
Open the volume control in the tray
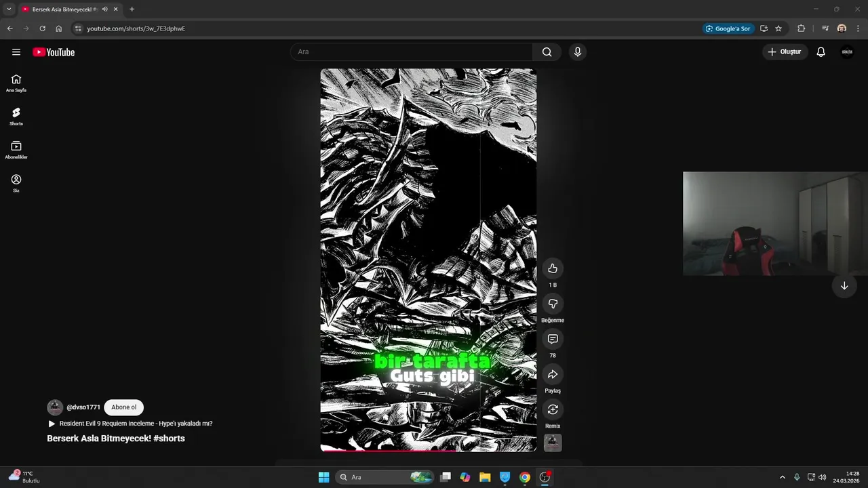822,477
